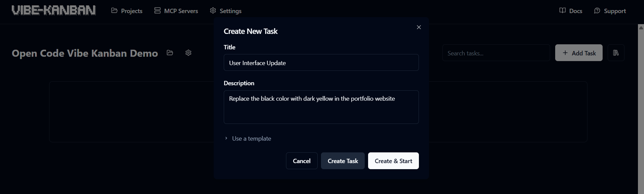This screenshot has width=644, height=194.
Task: Click the Create Task button
Action: (x=343, y=161)
